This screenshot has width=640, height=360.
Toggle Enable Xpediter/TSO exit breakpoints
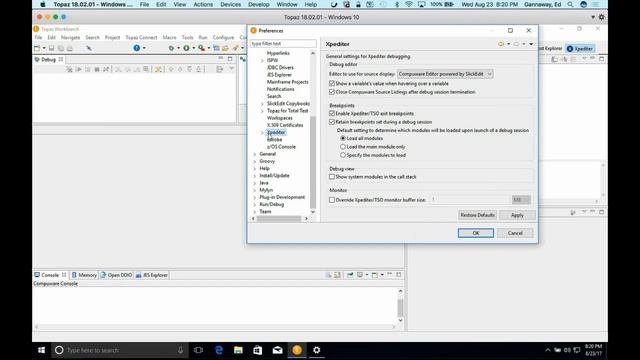point(332,113)
